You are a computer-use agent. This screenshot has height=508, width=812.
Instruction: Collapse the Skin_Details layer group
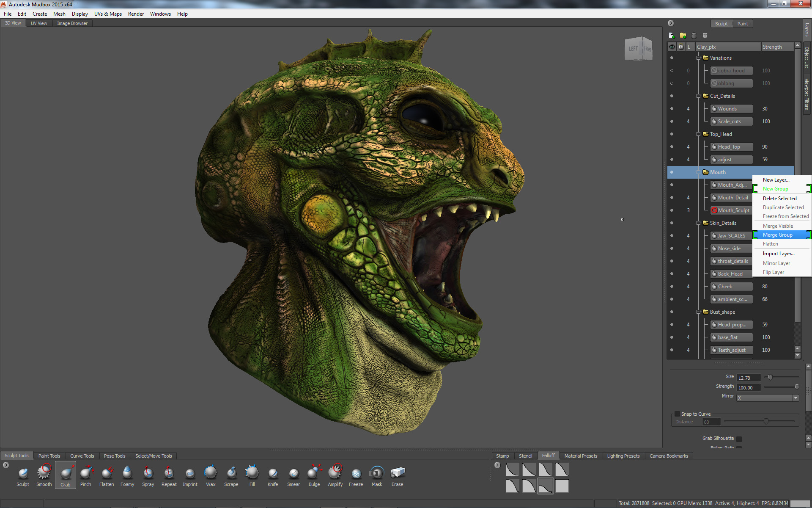(699, 223)
